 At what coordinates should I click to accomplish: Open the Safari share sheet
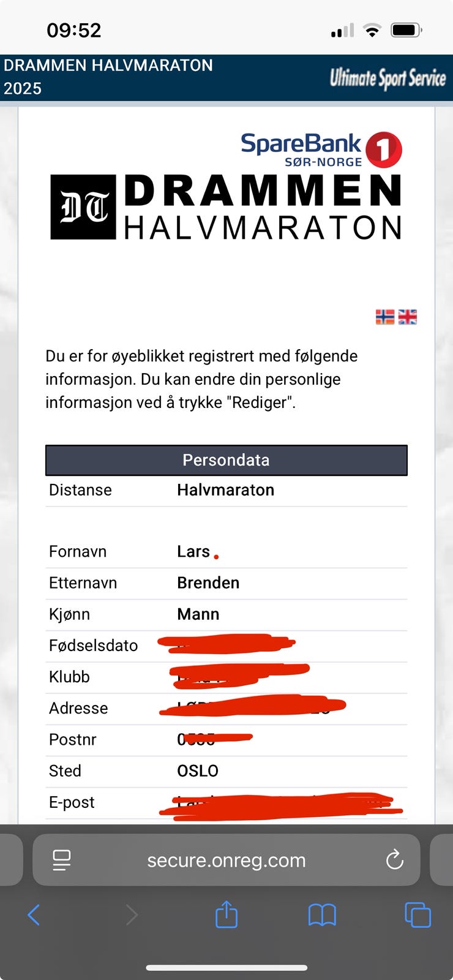tap(226, 915)
